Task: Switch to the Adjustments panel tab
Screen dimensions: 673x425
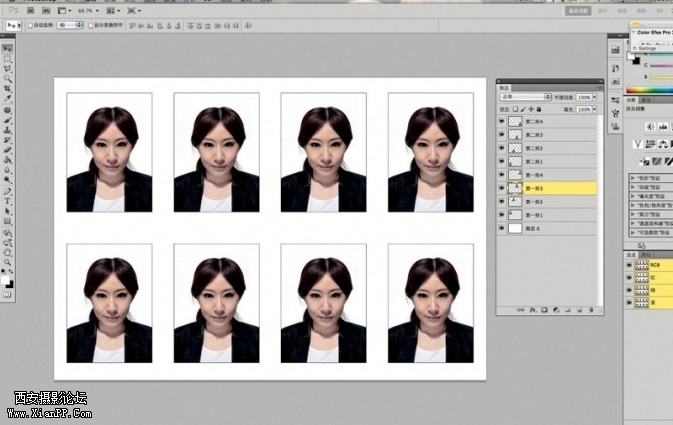Action: point(631,100)
